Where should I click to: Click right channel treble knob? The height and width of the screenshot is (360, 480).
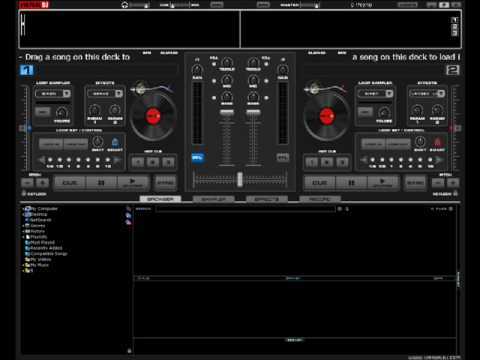click(x=253, y=62)
